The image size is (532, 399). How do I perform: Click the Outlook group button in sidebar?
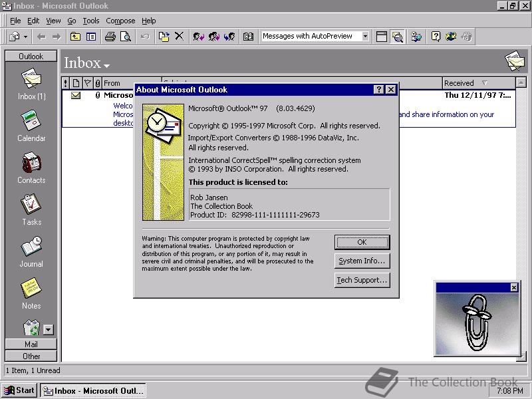click(31, 57)
